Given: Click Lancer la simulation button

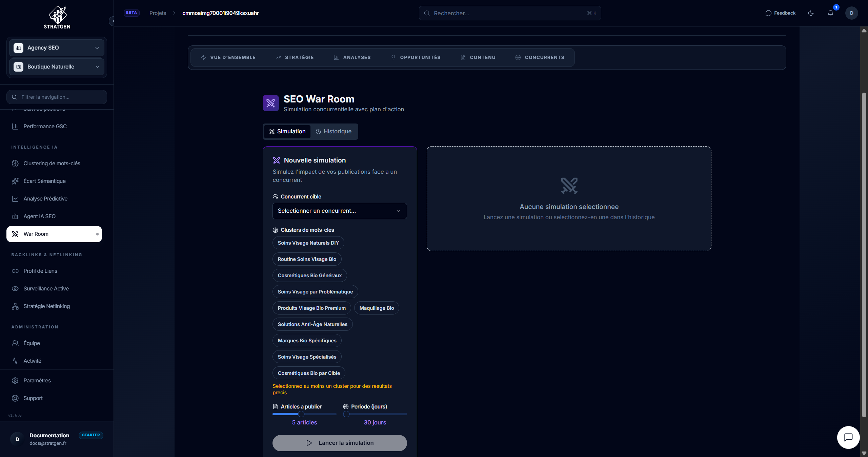Looking at the screenshot, I should (x=339, y=443).
